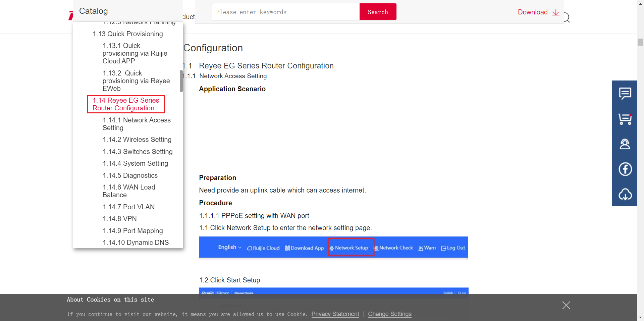The image size is (644, 321).
Task: Click the Catalog panel heading
Action: (x=93, y=11)
